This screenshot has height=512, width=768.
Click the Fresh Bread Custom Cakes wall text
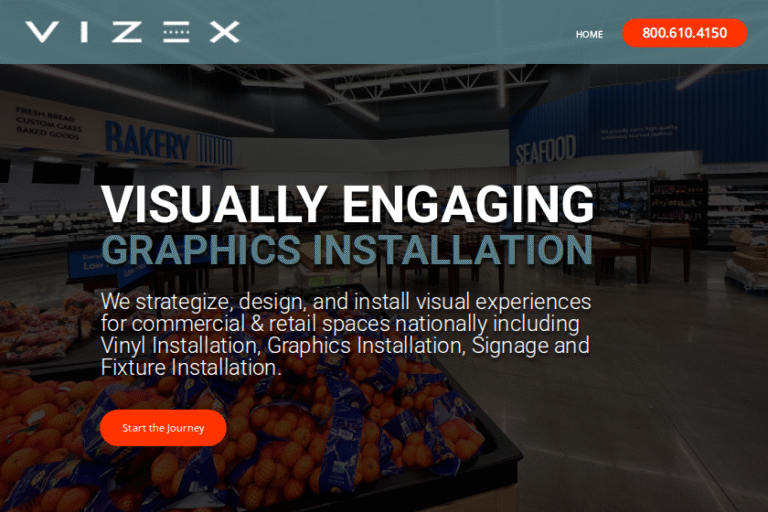pyautogui.click(x=46, y=127)
